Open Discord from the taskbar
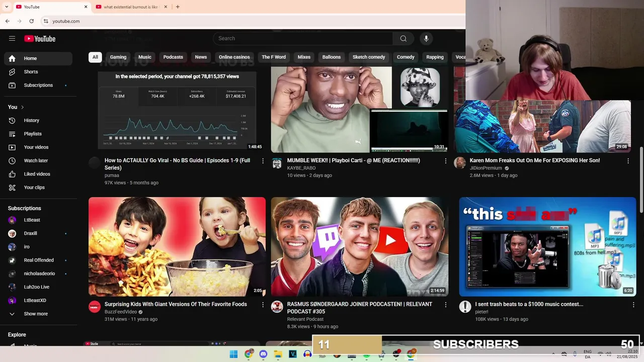Viewport: 644px width, 362px height. coord(263,354)
